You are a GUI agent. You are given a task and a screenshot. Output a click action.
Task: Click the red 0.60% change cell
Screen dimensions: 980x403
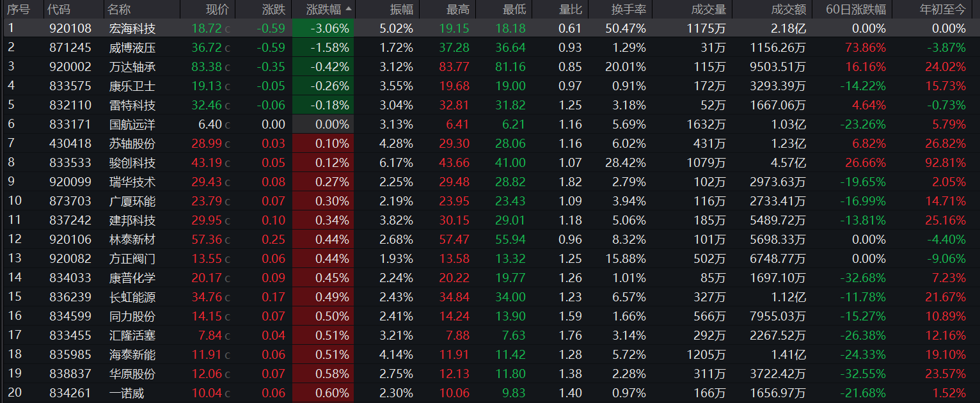(x=323, y=393)
